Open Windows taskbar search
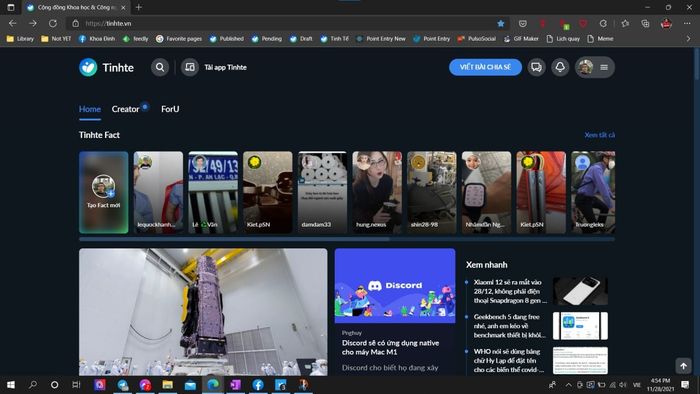This screenshot has height=394, width=700. tap(33, 385)
